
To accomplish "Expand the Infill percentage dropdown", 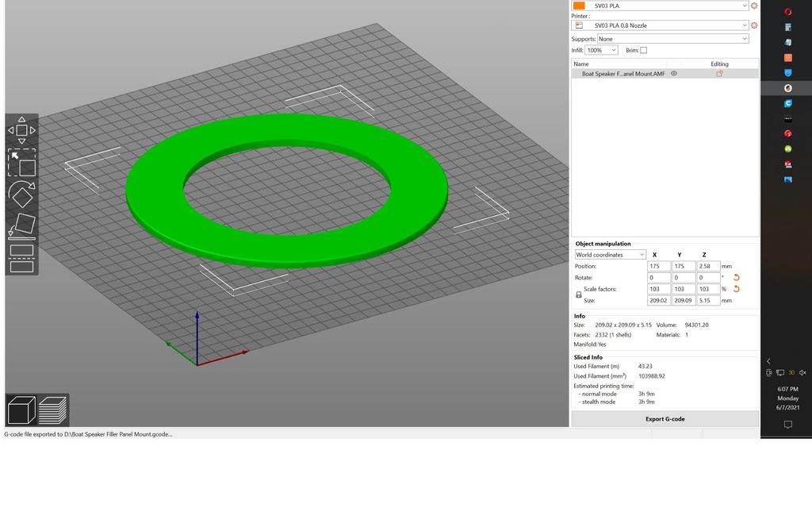I will 601,50.
